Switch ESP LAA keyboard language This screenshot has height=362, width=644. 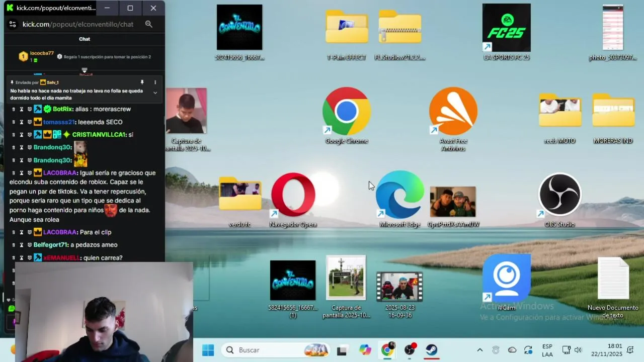pos(547,350)
